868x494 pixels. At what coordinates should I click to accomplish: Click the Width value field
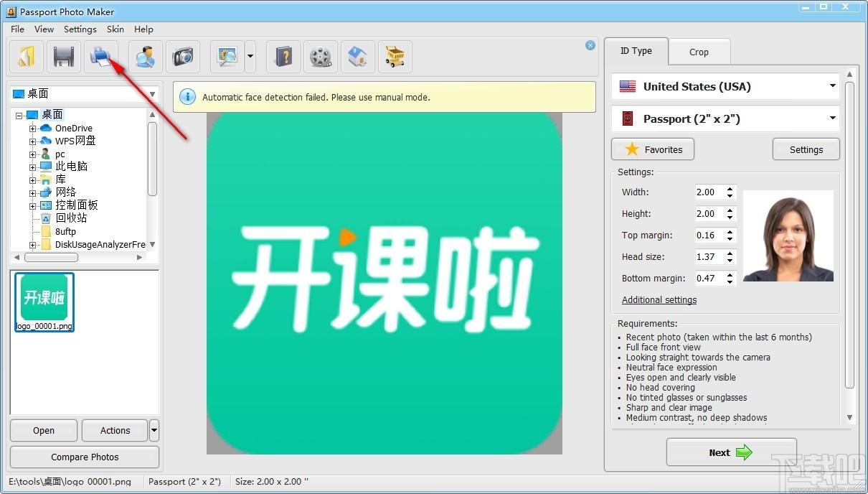(709, 192)
